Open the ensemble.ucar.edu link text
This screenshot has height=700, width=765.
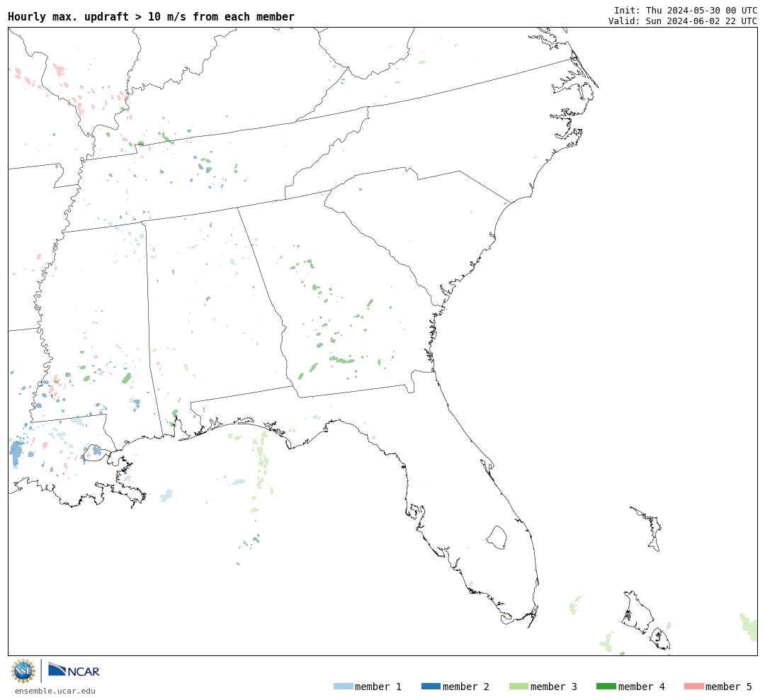[55, 691]
